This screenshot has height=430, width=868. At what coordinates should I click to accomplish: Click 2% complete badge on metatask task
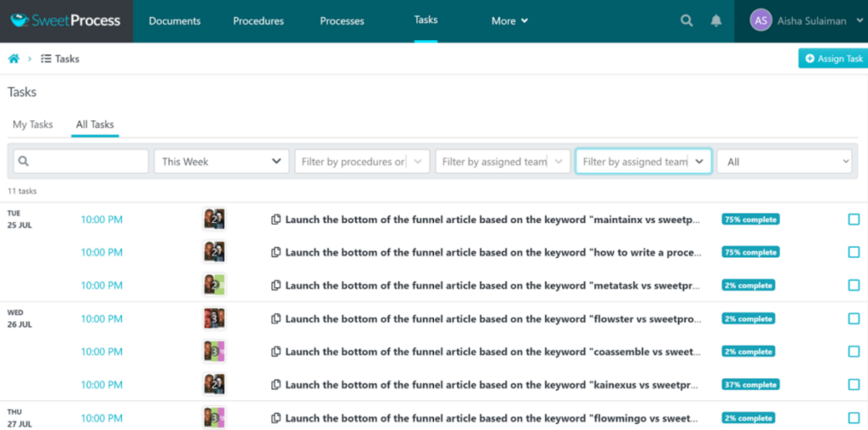[748, 285]
